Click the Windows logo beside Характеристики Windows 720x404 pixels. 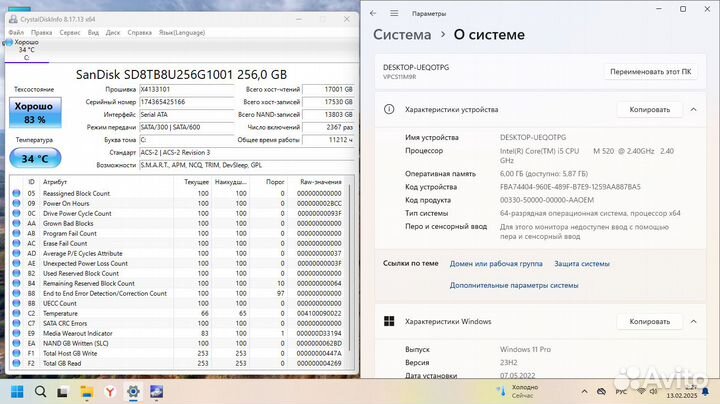(389, 321)
